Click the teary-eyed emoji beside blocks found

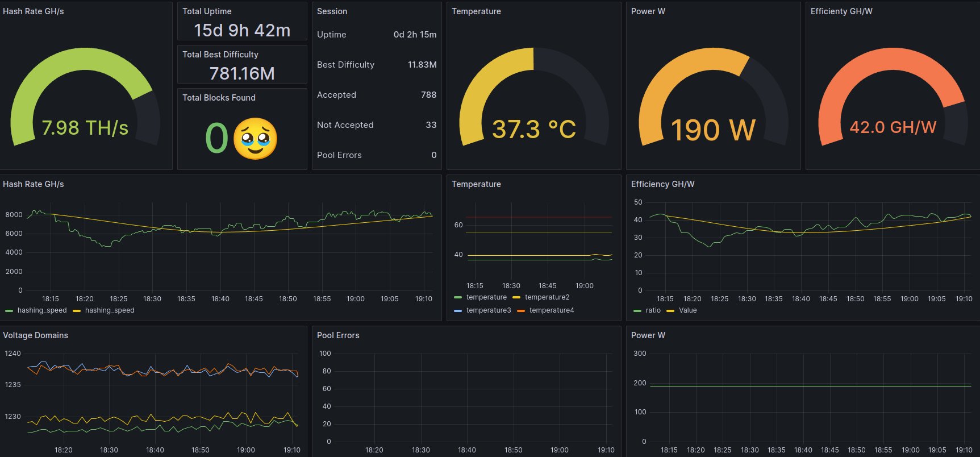(255, 139)
